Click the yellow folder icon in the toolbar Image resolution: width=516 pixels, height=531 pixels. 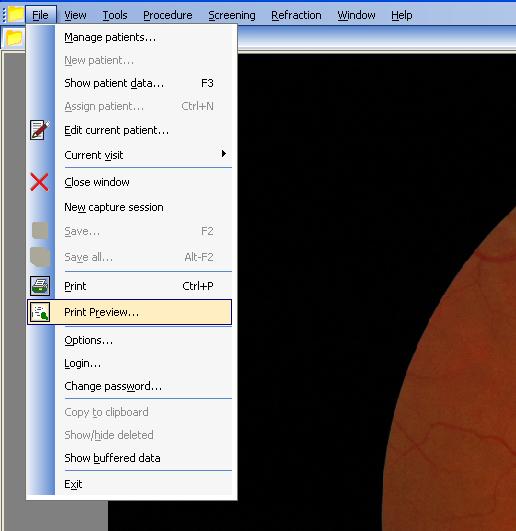point(14,38)
